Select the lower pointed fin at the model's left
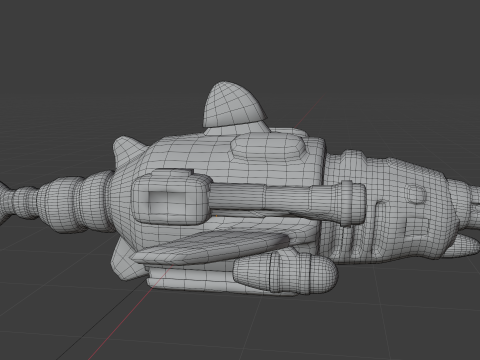Image resolution: width=480 pixels, height=360 pixels. [125, 262]
